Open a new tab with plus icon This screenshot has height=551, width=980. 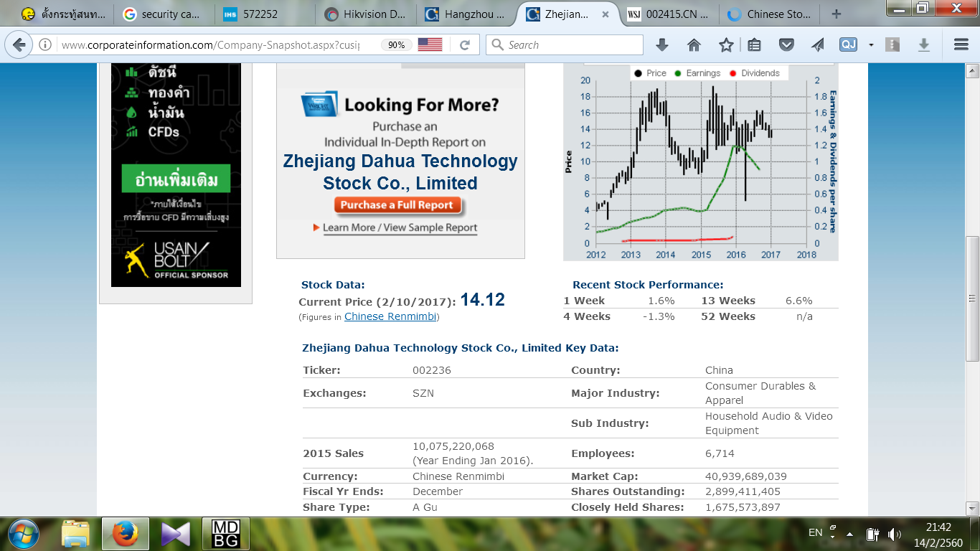[837, 14]
